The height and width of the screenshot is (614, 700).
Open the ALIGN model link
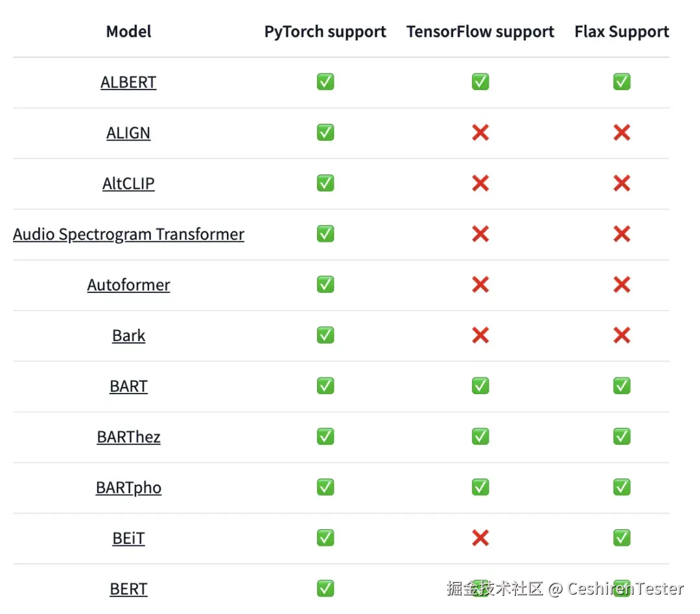[128, 133]
